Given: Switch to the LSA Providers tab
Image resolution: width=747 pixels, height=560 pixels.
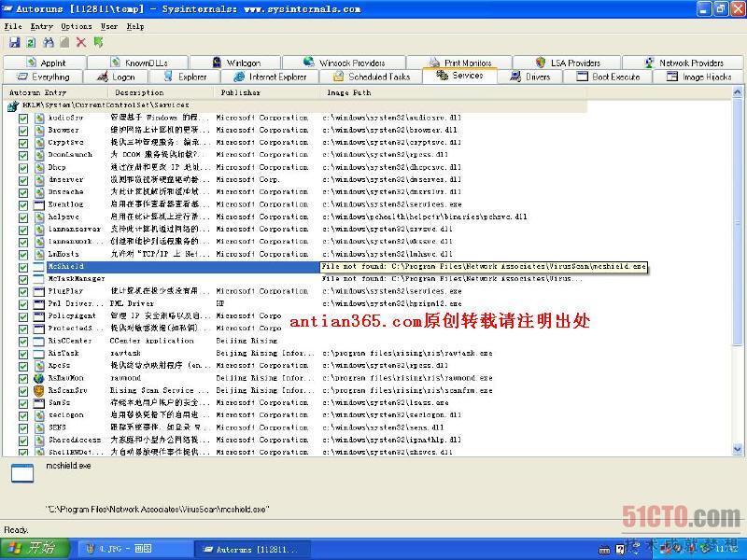Looking at the screenshot, I should (567, 63).
